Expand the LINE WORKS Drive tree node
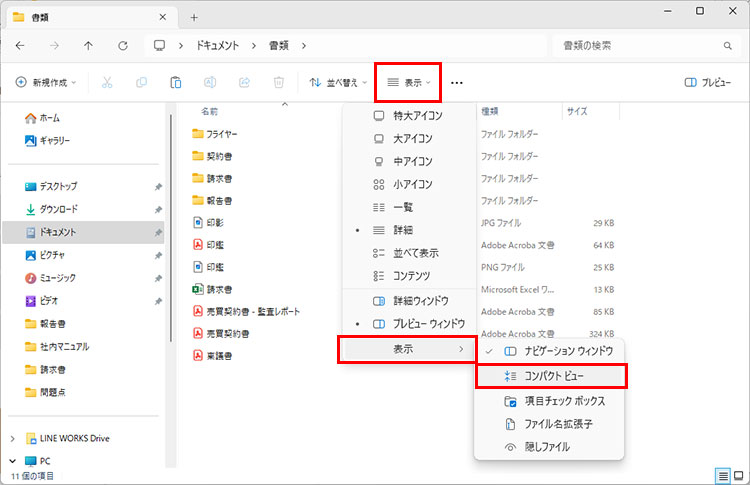The image size is (750, 485). [13, 438]
